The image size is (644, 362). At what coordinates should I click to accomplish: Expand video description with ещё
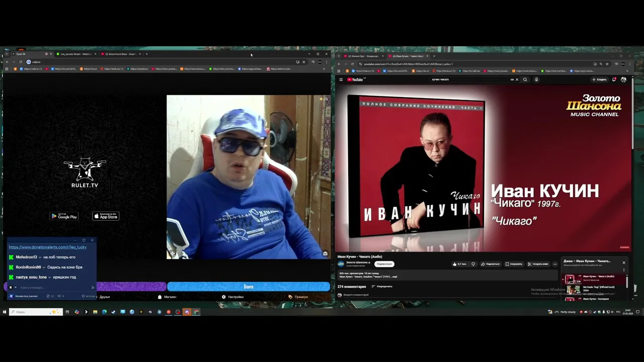click(x=394, y=277)
